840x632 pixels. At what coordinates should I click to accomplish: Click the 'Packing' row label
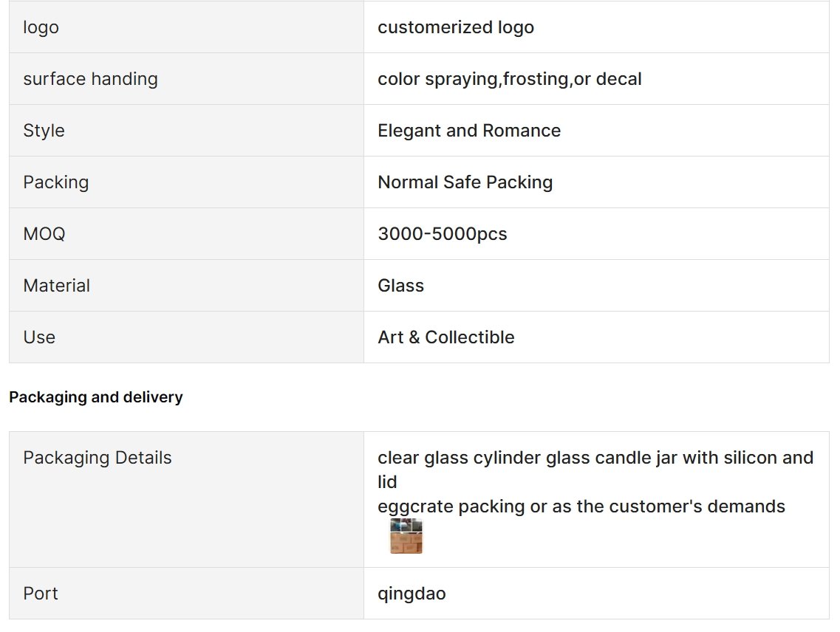(55, 182)
